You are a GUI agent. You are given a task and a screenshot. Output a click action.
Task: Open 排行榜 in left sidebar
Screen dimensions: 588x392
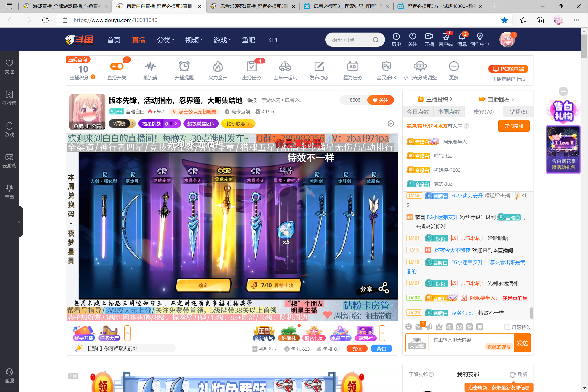pos(9,98)
